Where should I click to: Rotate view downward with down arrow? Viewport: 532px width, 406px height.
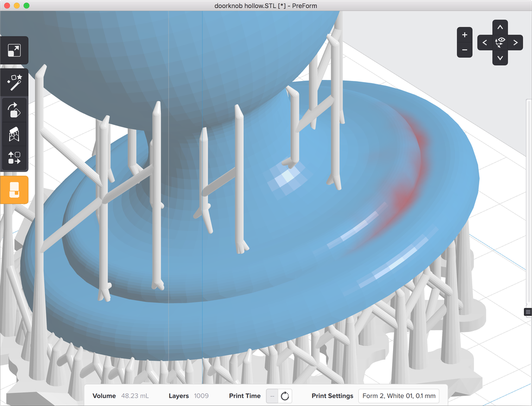coord(500,58)
